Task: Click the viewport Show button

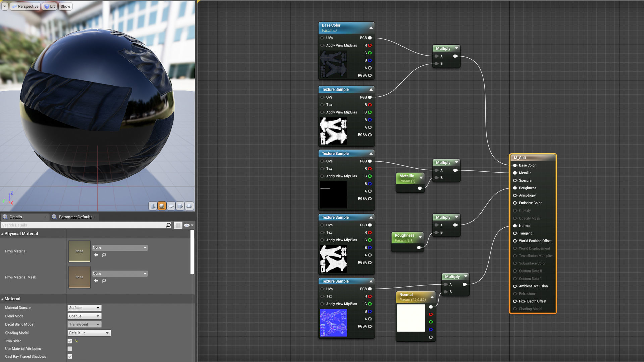Action: click(65, 6)
